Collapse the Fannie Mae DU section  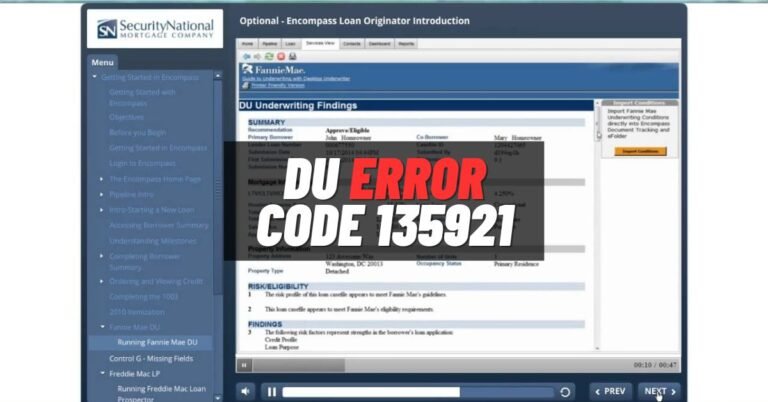[102, 327]
